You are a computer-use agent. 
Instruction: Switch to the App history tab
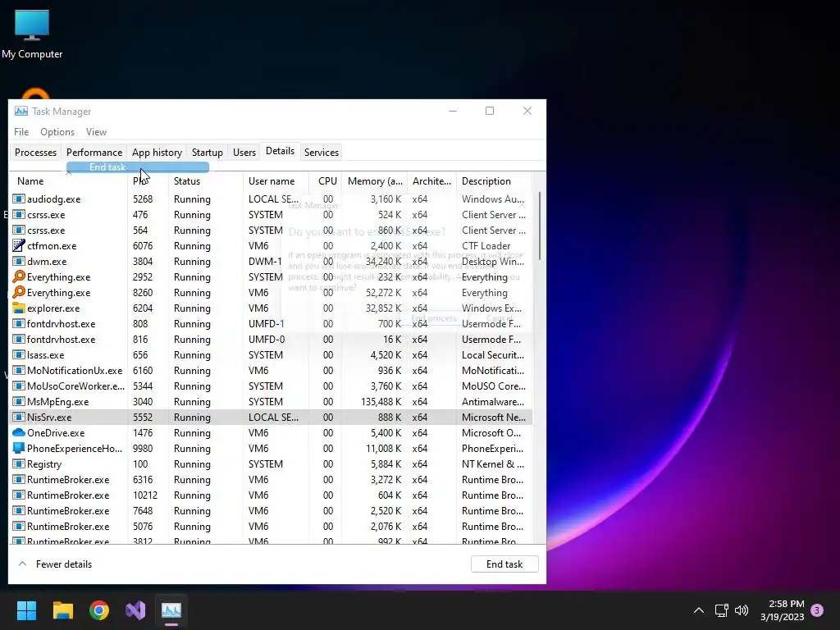coord(157,153)
